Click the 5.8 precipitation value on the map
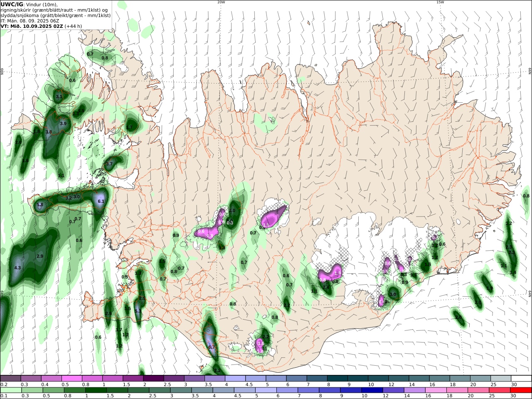Screen dimensions: 532x399 (40, 204)
